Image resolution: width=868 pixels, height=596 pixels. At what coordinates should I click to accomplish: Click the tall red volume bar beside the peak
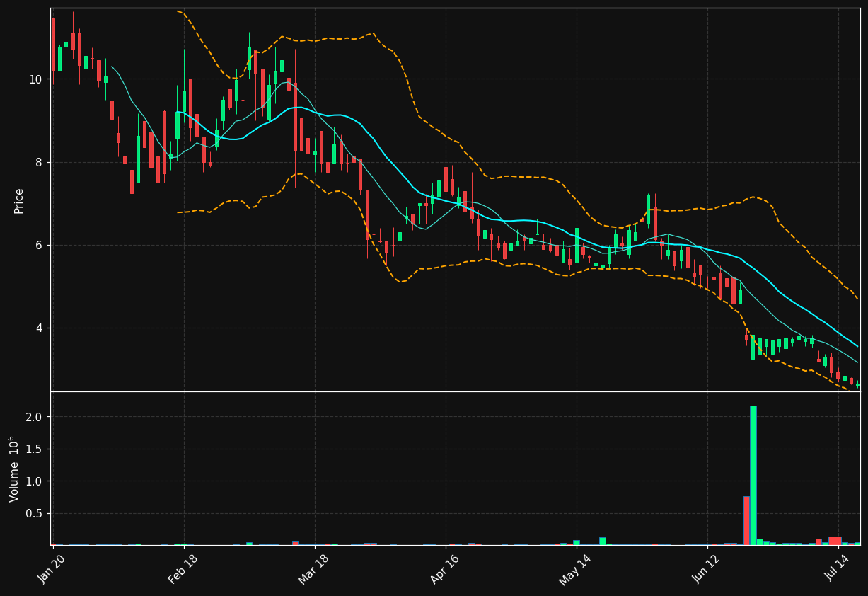pyautogui.click(x=746, y=520)
